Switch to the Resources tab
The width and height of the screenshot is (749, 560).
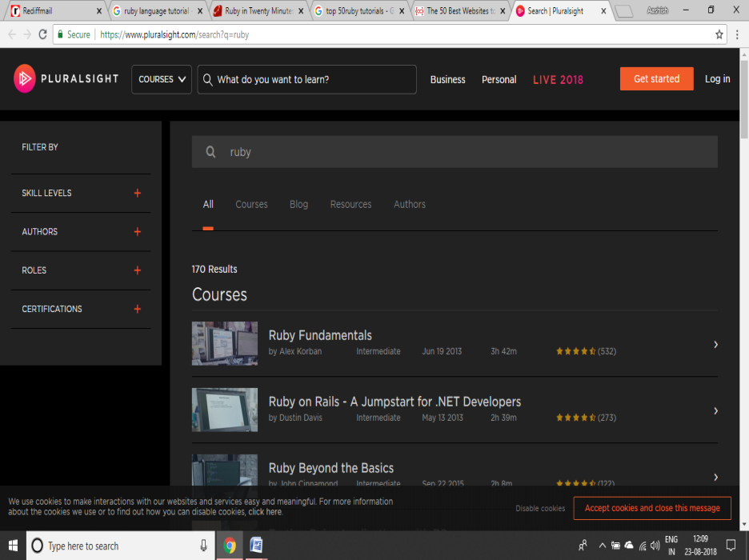pyautogui.click(x=350, y=204)
